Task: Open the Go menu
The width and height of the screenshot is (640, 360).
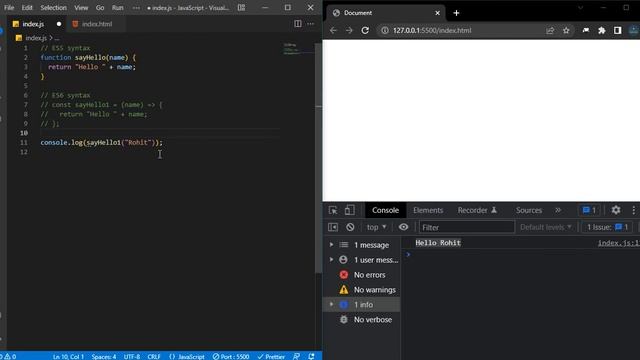Action: pyautogui.click(x=100, y=8)
